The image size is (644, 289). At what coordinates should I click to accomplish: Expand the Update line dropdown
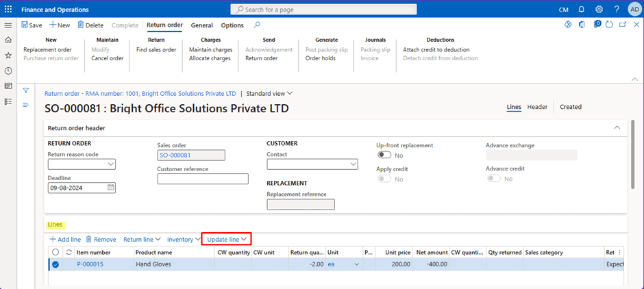point(226,239)
